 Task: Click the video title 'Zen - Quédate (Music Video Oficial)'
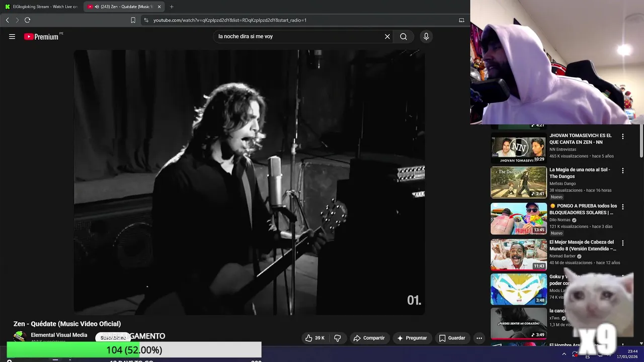[x=67, y=324]
